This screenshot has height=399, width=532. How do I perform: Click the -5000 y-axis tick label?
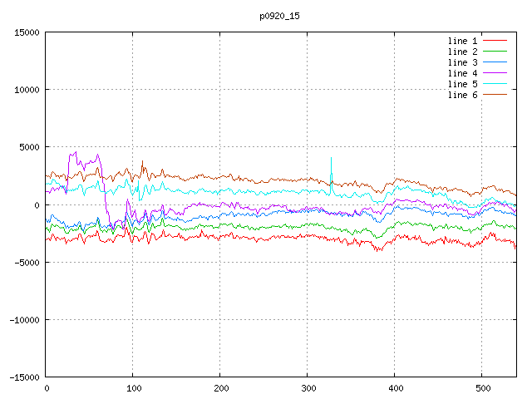click(25, 262)
